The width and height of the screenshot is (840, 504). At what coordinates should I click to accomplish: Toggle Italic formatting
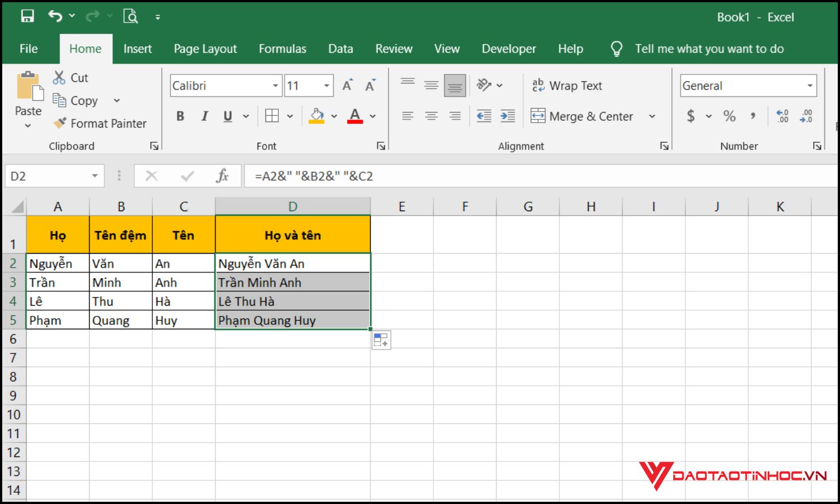(204, 116)
